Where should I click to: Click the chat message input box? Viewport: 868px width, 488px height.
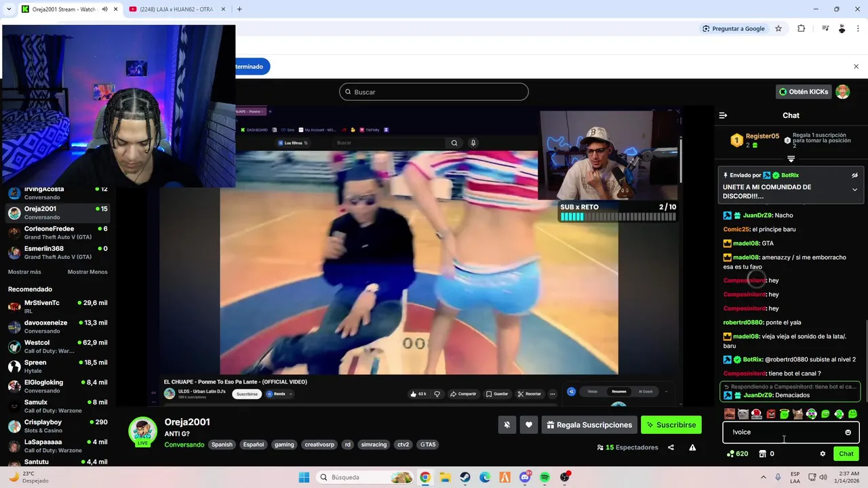(x=791, y=432)
